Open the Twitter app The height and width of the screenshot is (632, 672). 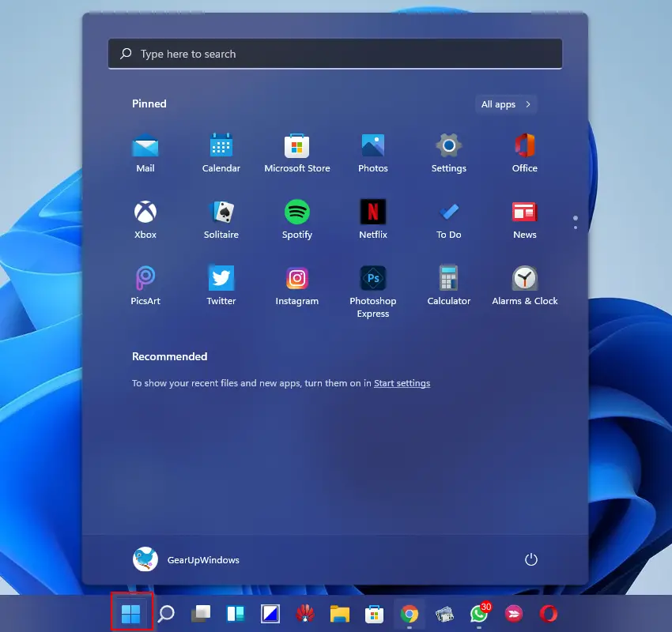point(221,286)
